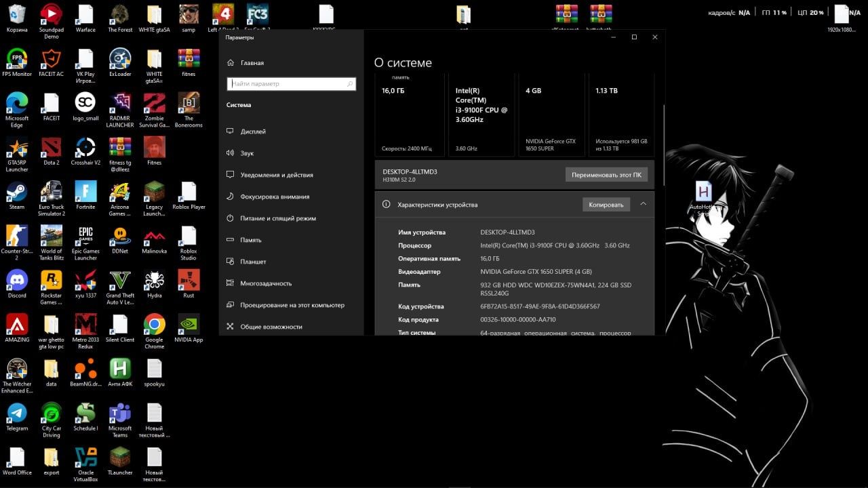
Task: Click the DESKTOP-4LLTMD3 device name value
Action: pyautogui.click(x=507, y=232)
